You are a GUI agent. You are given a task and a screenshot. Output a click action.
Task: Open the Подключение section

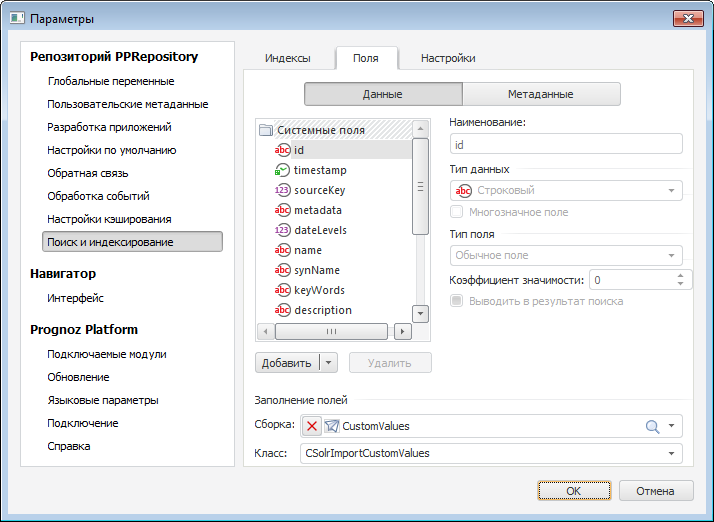[83, 423]
